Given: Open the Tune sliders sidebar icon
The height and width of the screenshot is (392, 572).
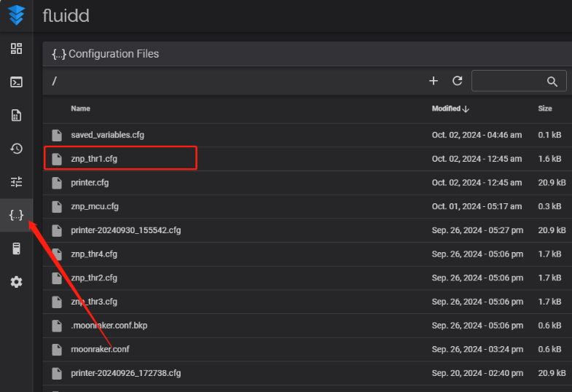Looking at the screenshot, I should [x=16, y=181].
